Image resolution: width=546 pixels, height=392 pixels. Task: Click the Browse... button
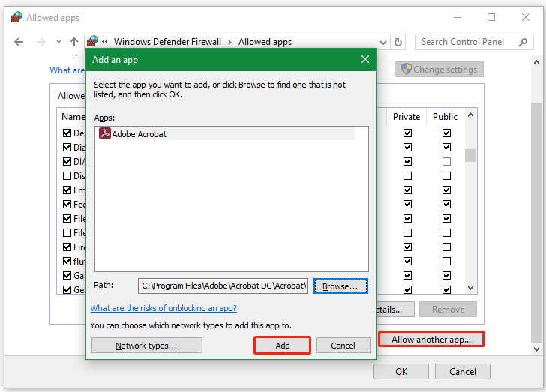pos(340,286)
